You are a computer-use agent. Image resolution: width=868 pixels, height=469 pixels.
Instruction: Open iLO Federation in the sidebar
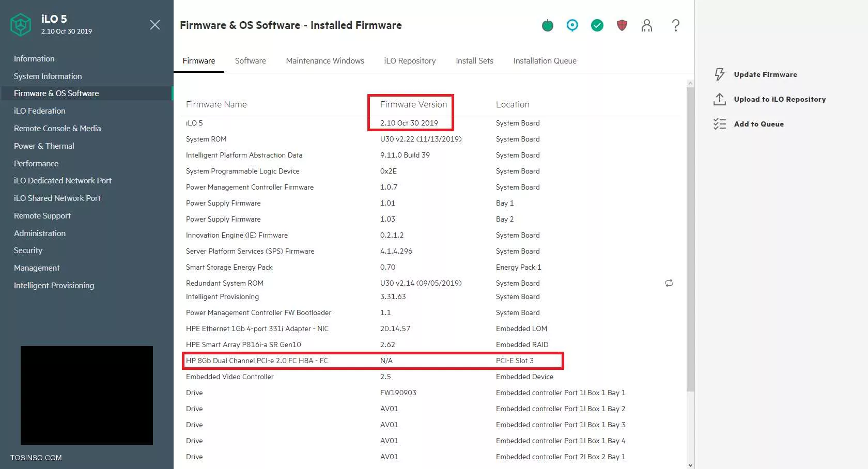pyautogui.click(x=40, y=111)
